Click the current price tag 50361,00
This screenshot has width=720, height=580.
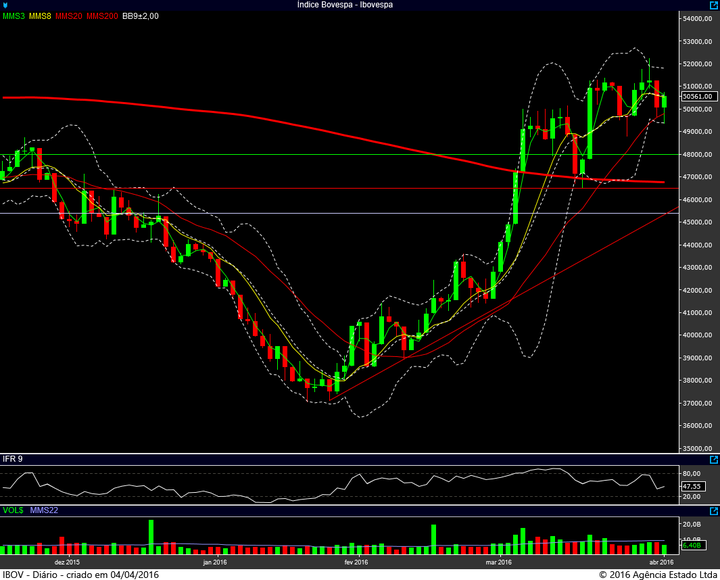click(x=698, y=96)
